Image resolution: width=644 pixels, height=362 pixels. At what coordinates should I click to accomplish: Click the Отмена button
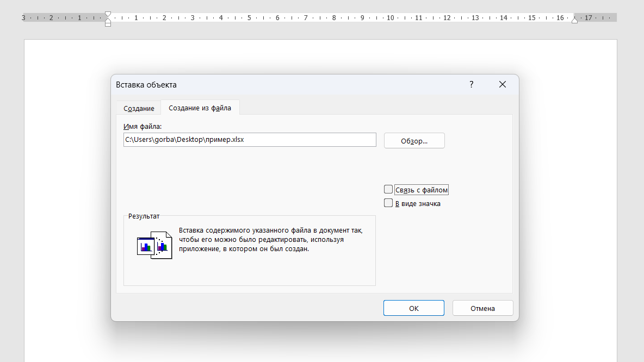(x=482, y=308)
